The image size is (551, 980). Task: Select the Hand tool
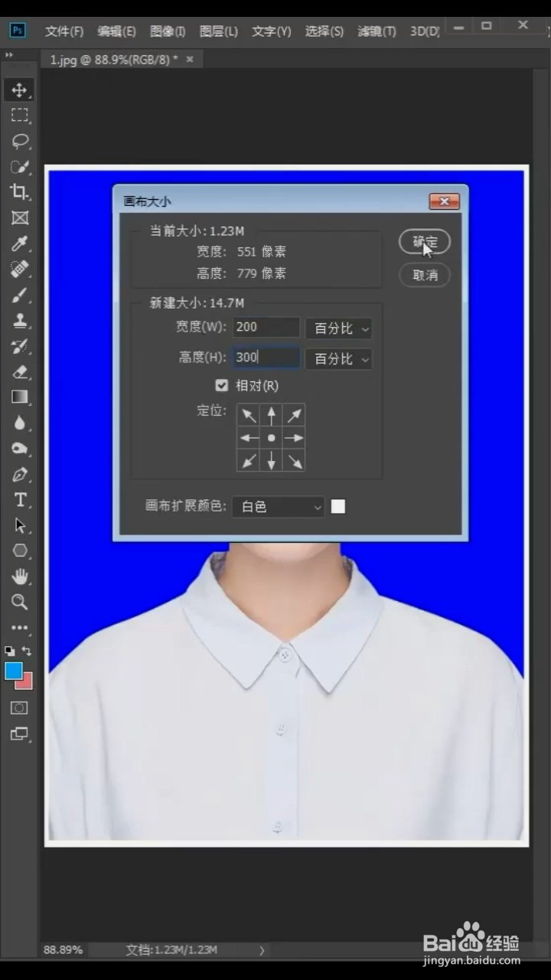click(x=20, y=577)
